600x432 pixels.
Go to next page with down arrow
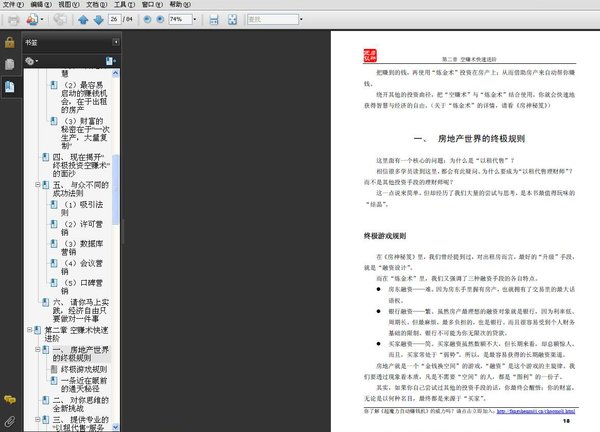[96, 19]
